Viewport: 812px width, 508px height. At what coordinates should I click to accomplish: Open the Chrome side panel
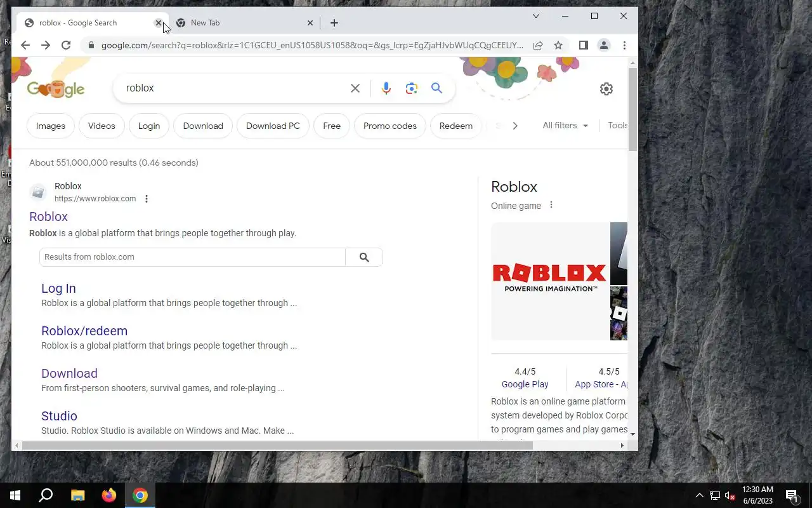point(584,45)
